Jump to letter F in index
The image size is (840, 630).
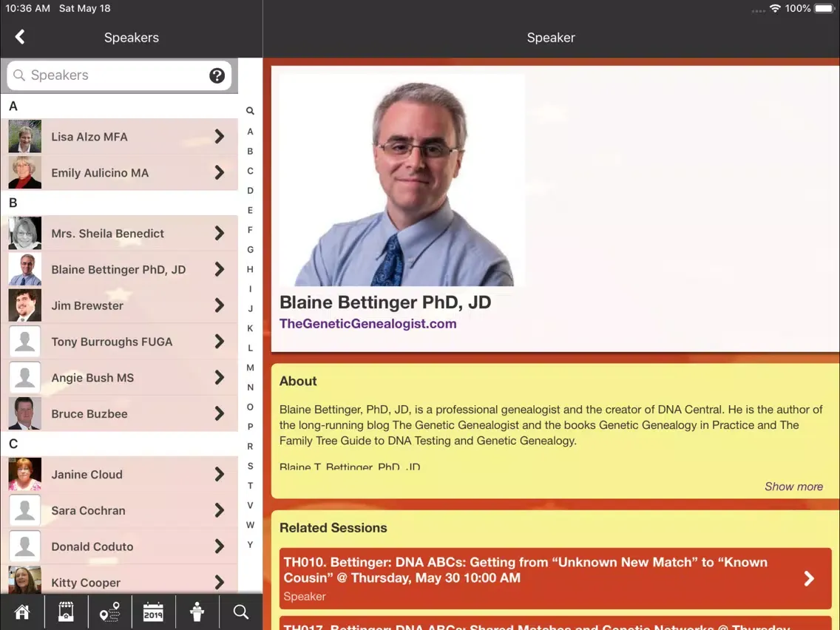click(x=250, y=230)
